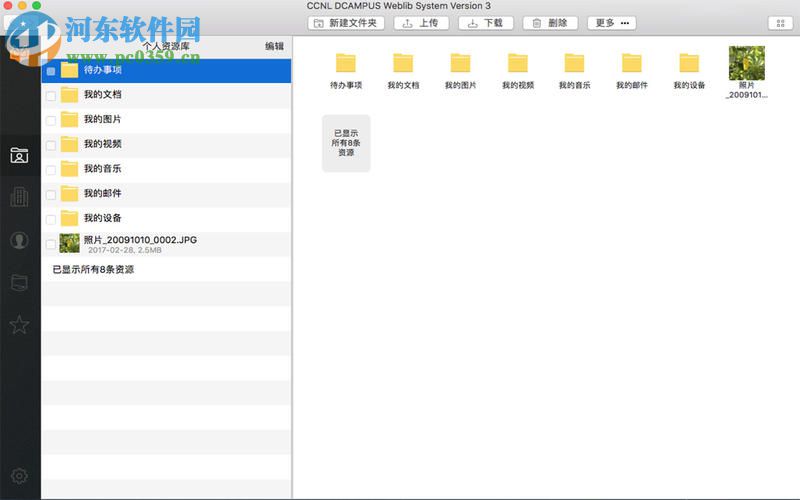Open the user profile sidebar icon

click(19, 240)
